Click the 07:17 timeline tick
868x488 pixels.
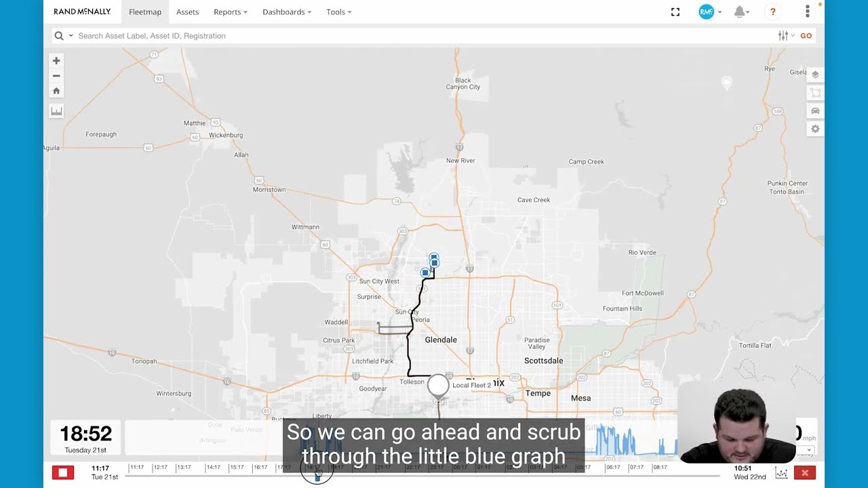pos(636,468)
